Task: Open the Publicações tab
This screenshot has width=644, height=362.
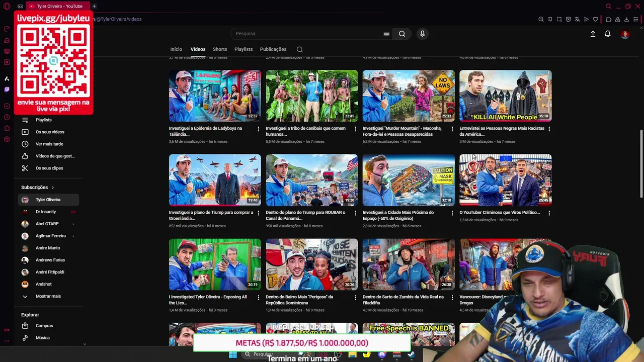Action: pyautogui.click(x=273, y=49)
